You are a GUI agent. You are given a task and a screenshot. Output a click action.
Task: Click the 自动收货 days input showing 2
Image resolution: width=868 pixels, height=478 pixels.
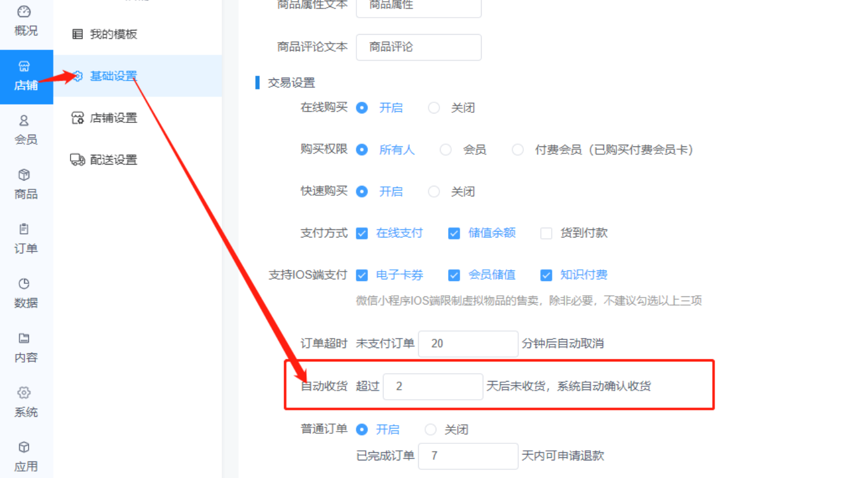[x=433, y=386]
